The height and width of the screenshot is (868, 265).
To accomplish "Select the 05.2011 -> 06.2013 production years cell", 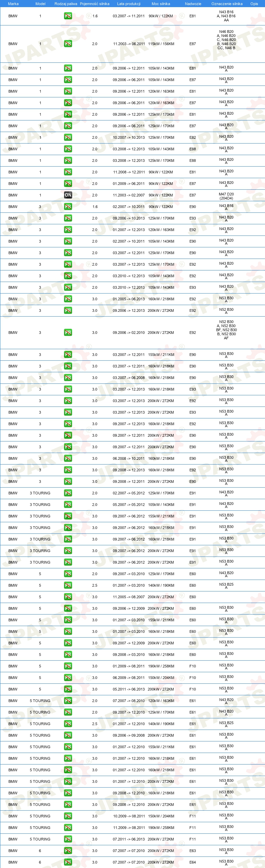I will coord(129,689).
